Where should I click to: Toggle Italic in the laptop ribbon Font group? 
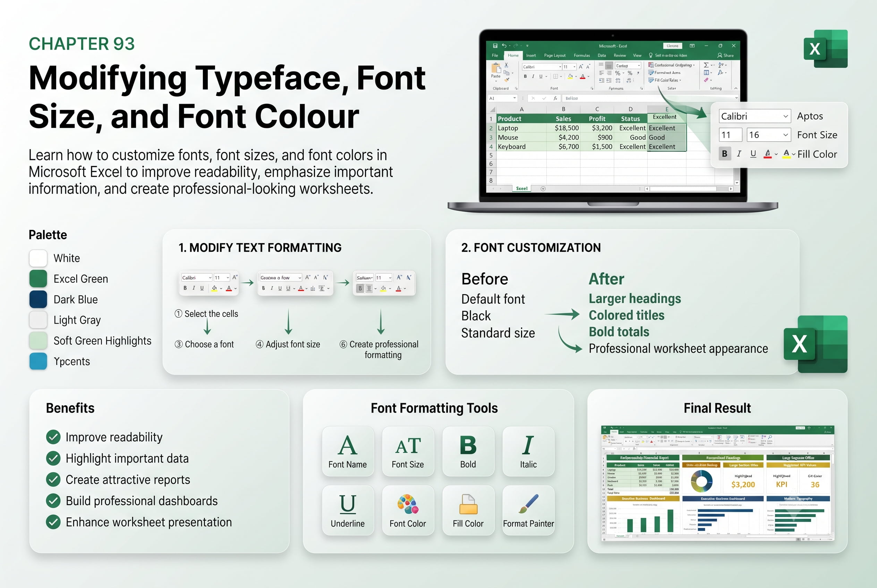pyautogui.click(x=533, y=77)
